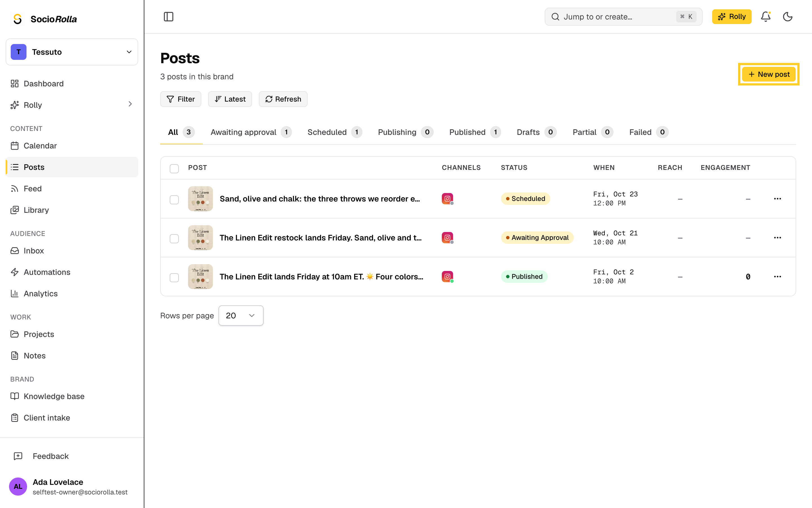This screenshot has height=508, width=812.
Task: Open more options for Scheduled post row
Action: pyautogui.click(x=777, y=199)
